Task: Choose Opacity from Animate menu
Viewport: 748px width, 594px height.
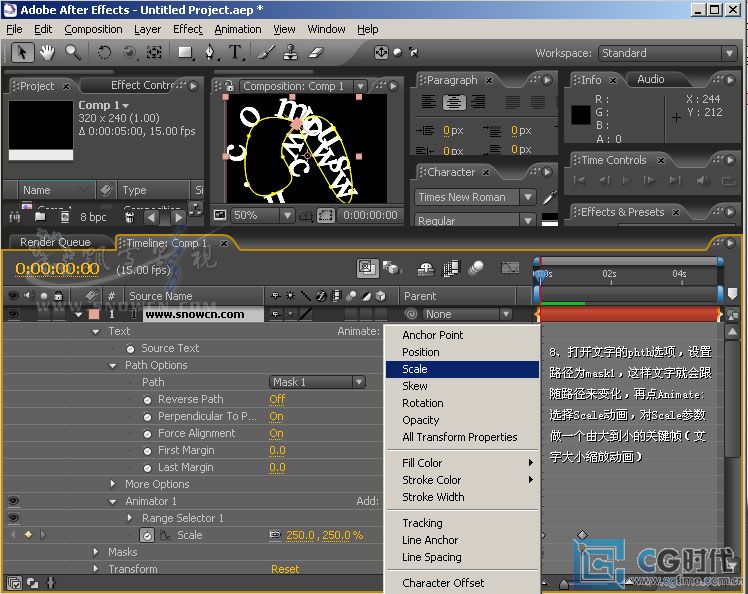Action: pyautogui.click(x=462, y=420)
